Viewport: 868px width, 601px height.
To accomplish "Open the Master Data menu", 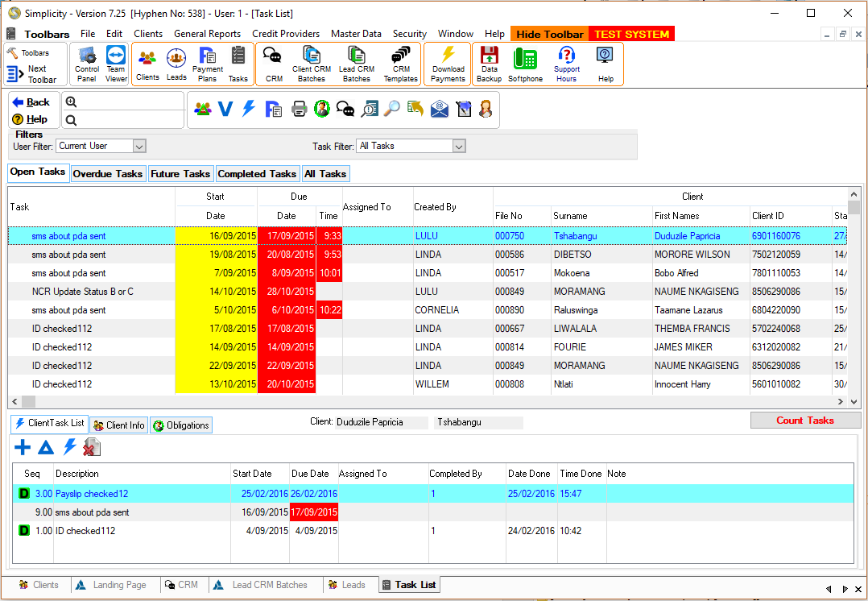I will tap(356, 34).
